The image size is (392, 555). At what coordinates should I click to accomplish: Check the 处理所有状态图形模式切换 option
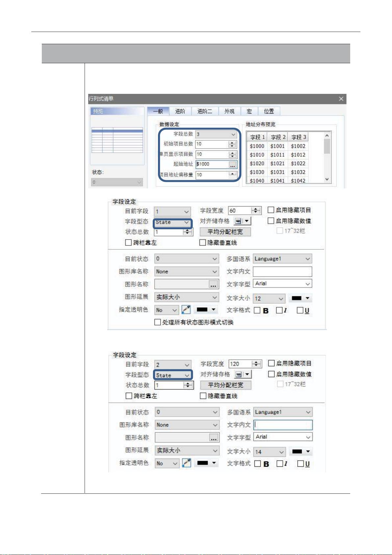158,322
